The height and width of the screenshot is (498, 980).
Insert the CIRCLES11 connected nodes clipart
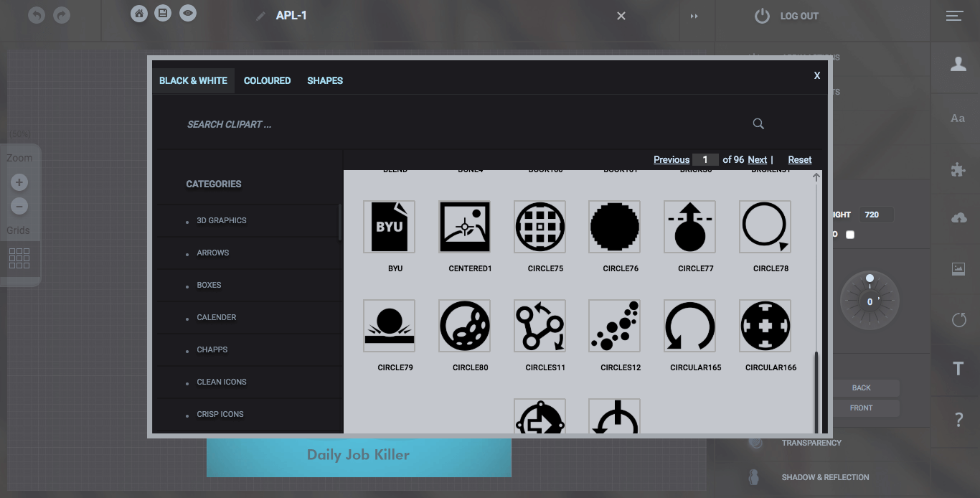click(540, 326)
